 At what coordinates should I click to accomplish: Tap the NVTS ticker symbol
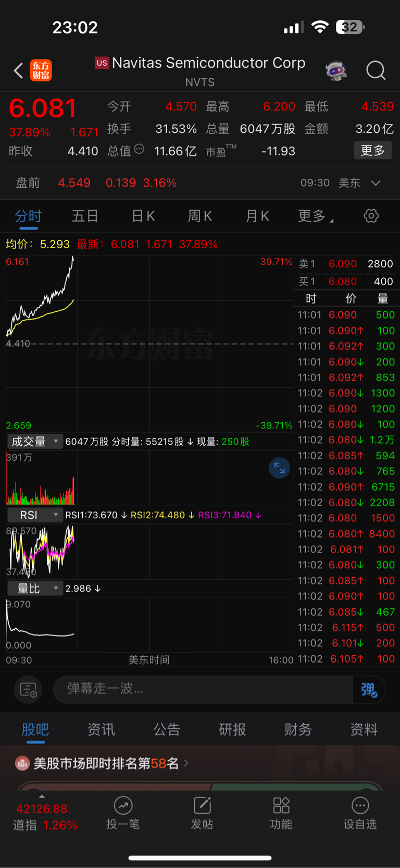(x=200, y=82)
